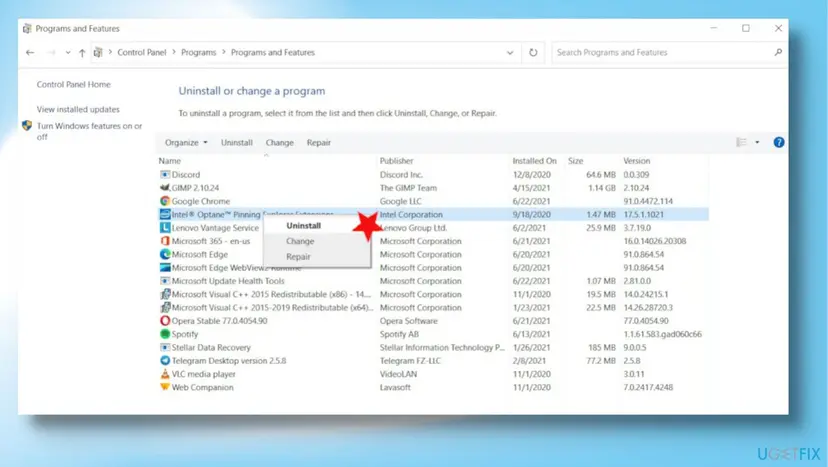Go back with the left arrow
This screenshot has width=828, height=467.
[30, 52]
